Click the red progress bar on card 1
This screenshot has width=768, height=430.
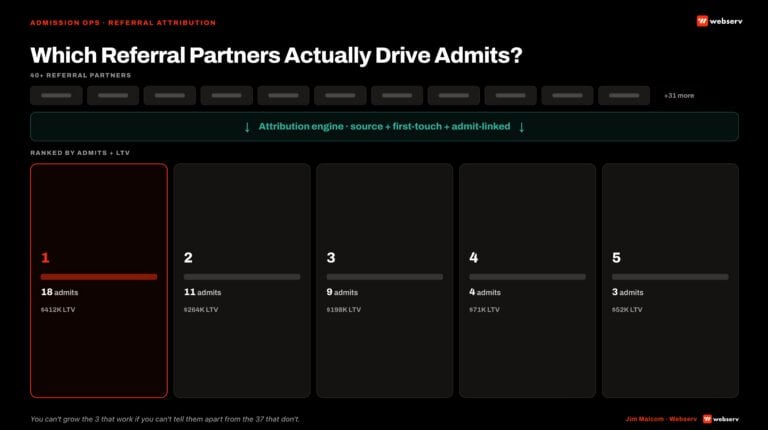99,277
